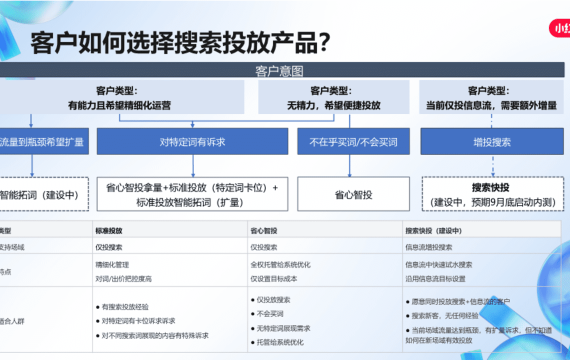Select the blue box 不在乎买词/不会买词

(353, 141)
